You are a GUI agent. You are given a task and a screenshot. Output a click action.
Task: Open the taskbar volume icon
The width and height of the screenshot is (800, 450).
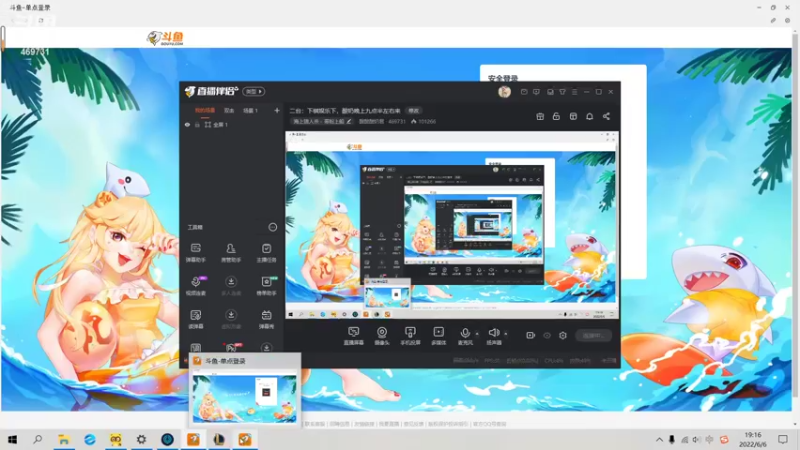[x=696, y=439]
